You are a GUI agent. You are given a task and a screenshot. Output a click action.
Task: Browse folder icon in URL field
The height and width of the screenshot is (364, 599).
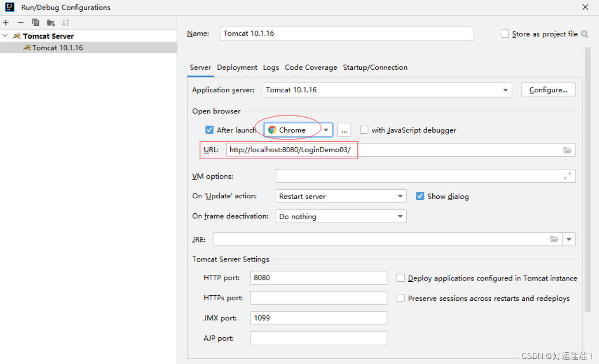pyautogui.click(x=567, y=150)
